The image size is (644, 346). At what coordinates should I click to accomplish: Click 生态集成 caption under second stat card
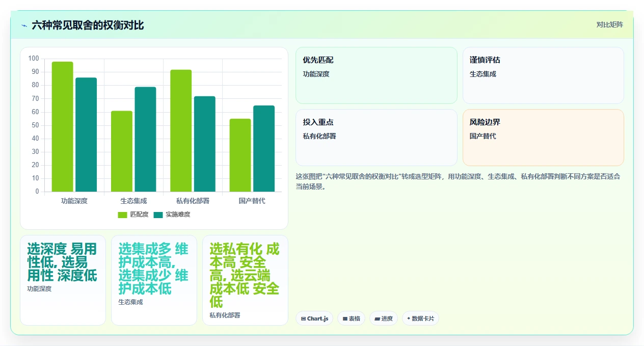(x=130, y=302)
